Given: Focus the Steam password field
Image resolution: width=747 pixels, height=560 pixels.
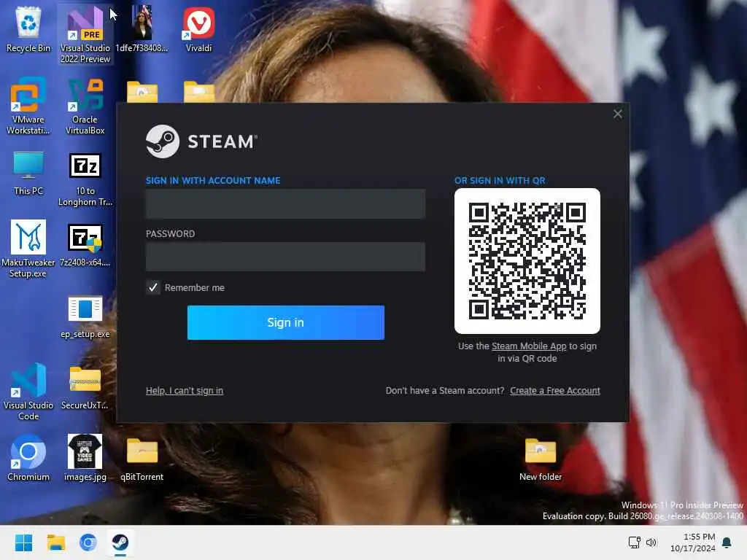Looking at the screenshot, I should tap(285, 257).
